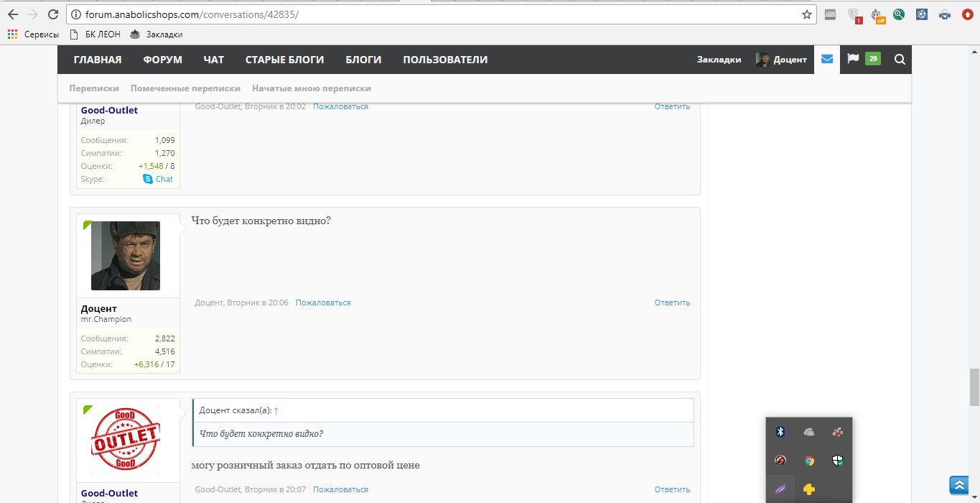Bookmark page with the star icon
This screenshot has width=980, height=503.
[806, 14]
